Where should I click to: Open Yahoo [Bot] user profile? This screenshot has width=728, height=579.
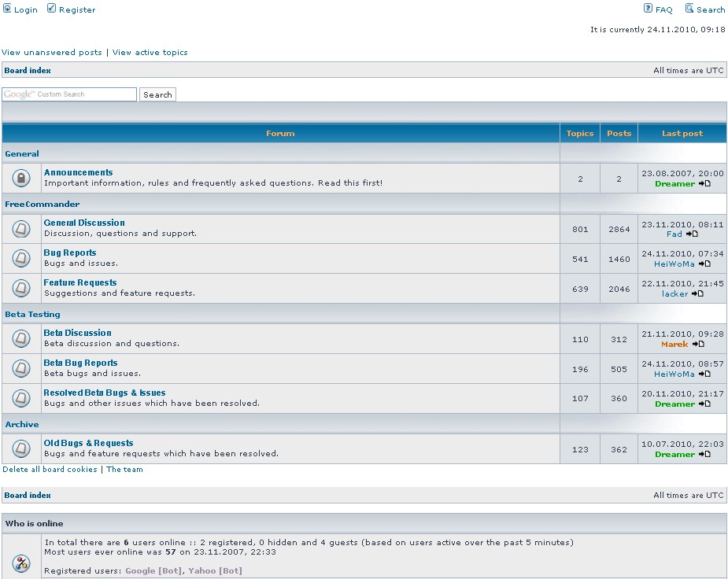tap(215, 570)
